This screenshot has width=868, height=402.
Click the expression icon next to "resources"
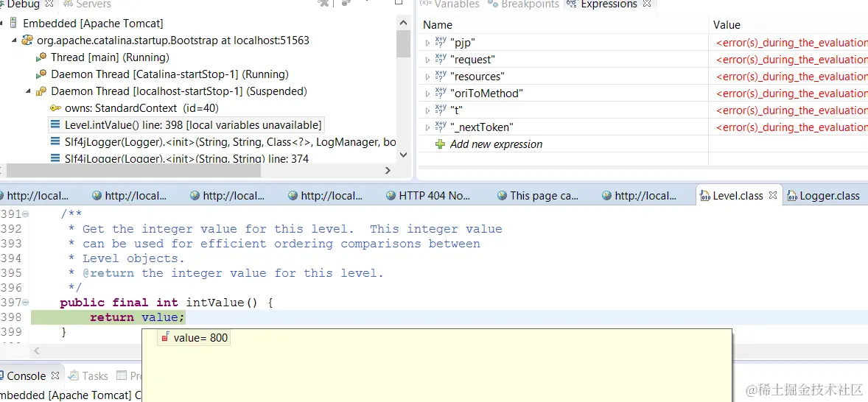(441, 77)
